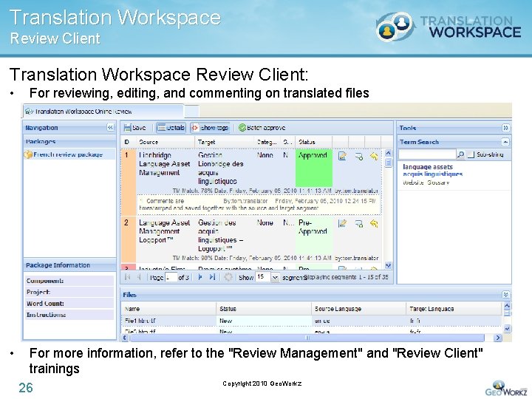Save changes with the Save button
532x399 pixels.
click(134, 128)
